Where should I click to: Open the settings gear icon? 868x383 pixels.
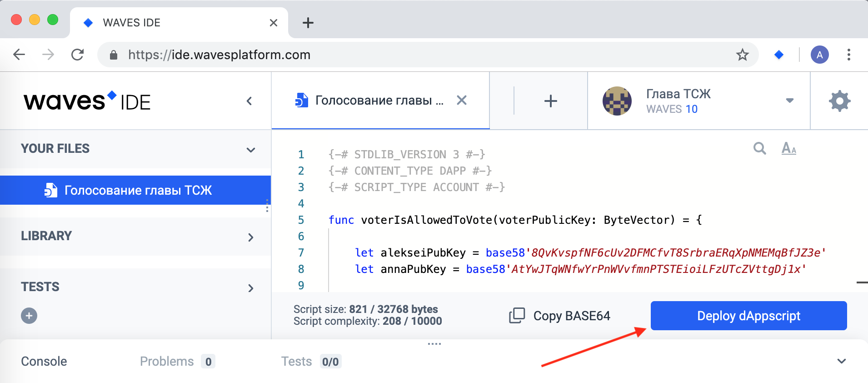point(839,101)
